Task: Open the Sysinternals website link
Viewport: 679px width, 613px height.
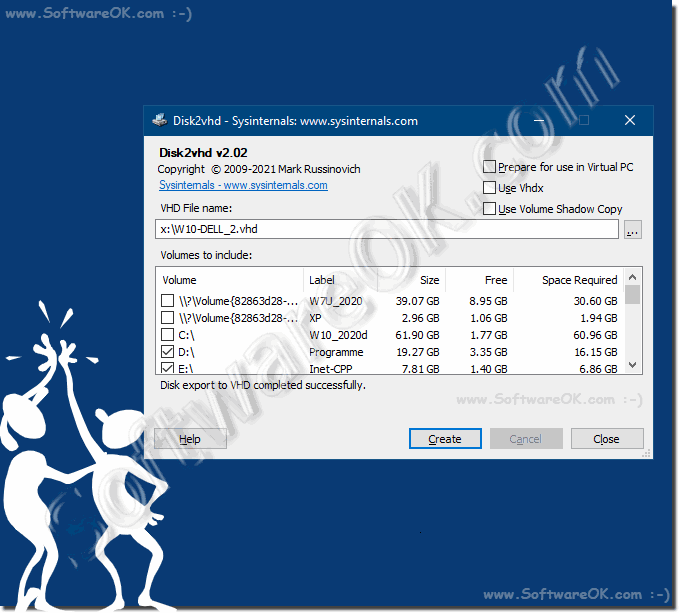Action: pyautogui.click(x=243, y=185)
